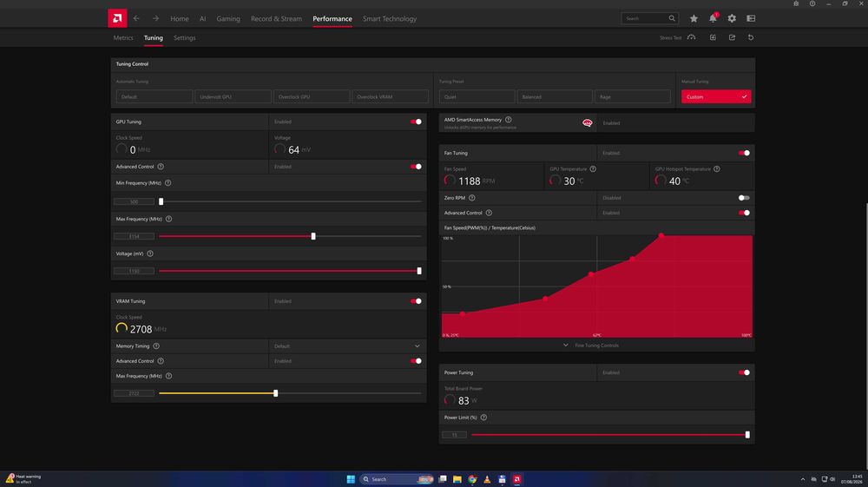Click help icon beside Power Limit (%)
The width and height of the screenshot is (868, 487).
pyautogui.click(x=483, y=418)
